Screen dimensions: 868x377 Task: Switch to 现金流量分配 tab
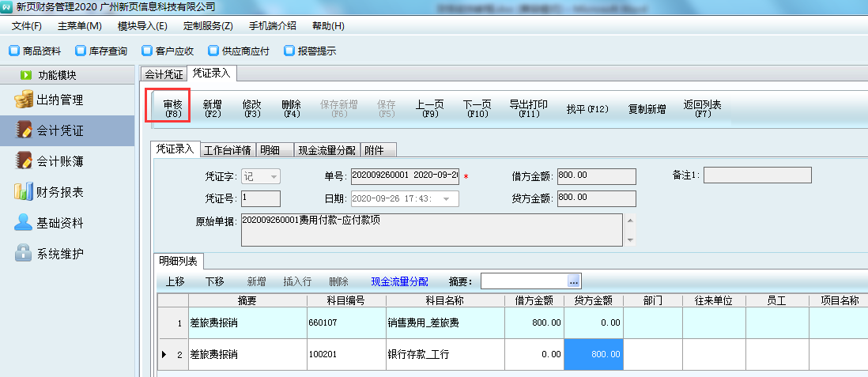pos(326,150)
